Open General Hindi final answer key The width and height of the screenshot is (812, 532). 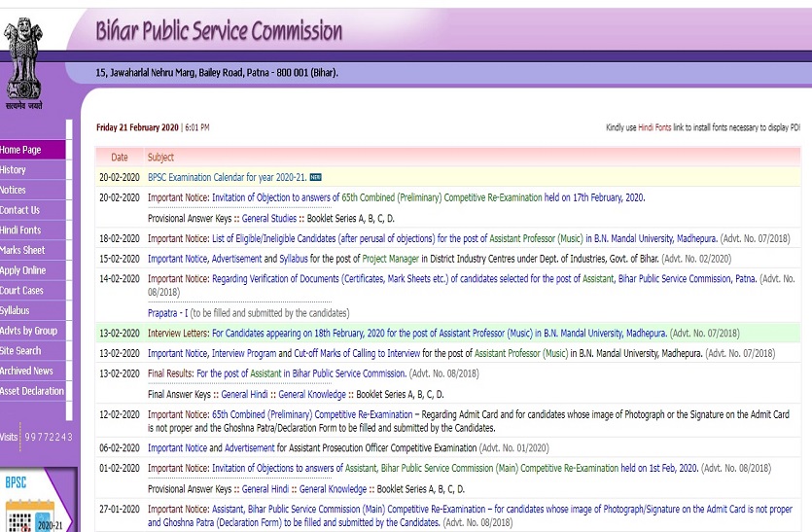[x=244, y=395]
